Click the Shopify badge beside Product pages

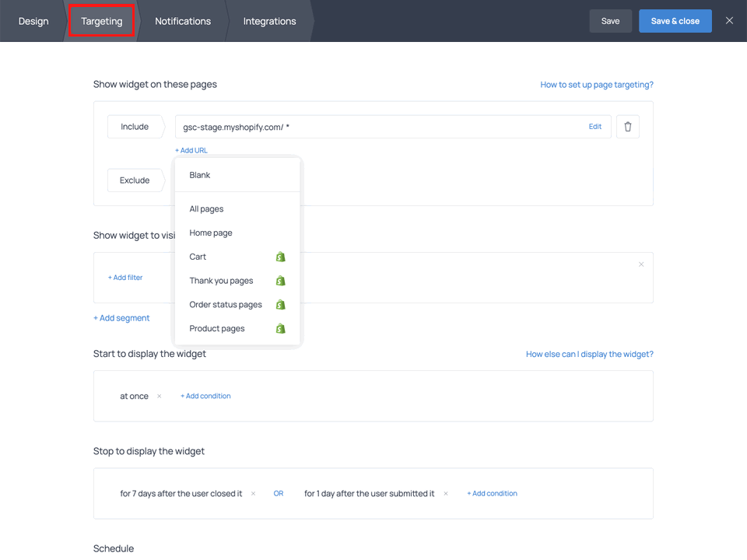[x=281, y=328]
